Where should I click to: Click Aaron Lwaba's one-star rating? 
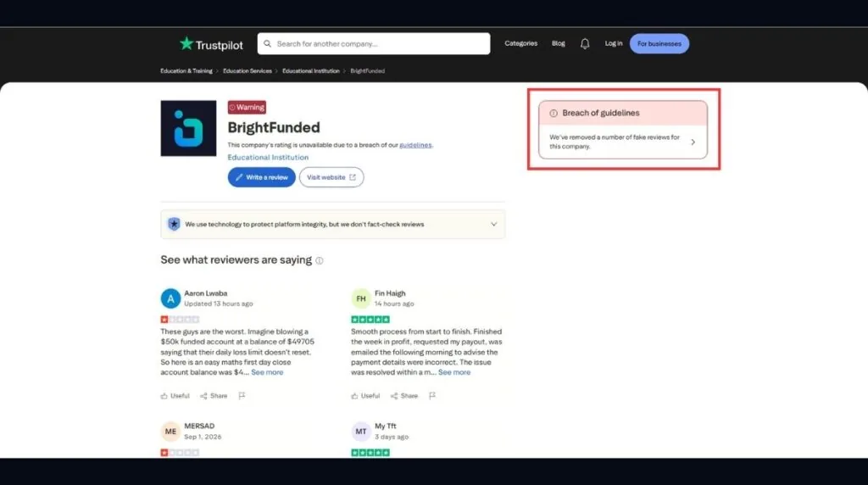(x=180, y=320)
